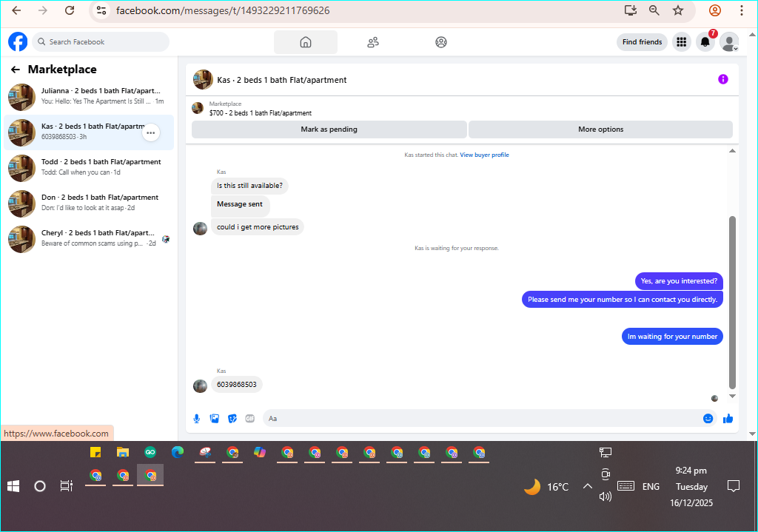Click the address bar URL

pyautogui.click(x=223, y=10)
